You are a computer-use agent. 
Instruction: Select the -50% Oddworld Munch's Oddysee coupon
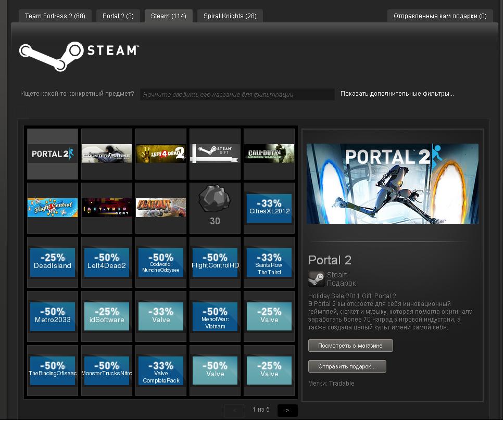[161, 262]
